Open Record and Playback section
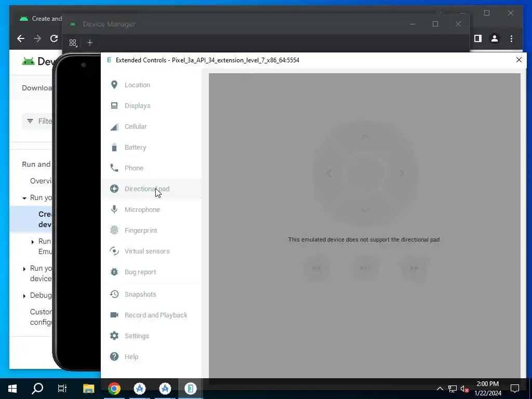 151,315
